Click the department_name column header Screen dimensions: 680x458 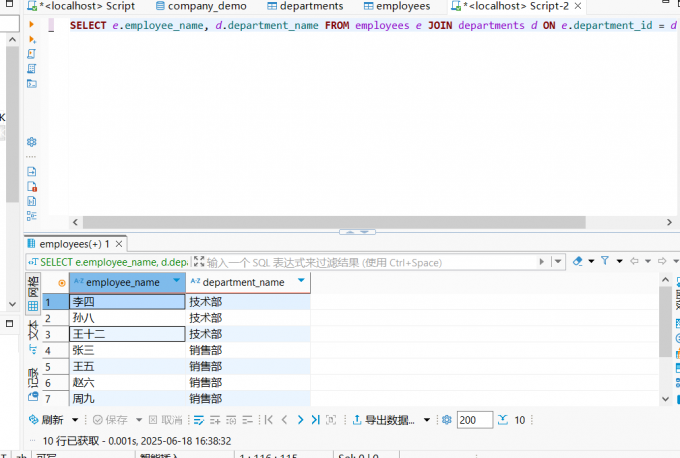[248, 282]
